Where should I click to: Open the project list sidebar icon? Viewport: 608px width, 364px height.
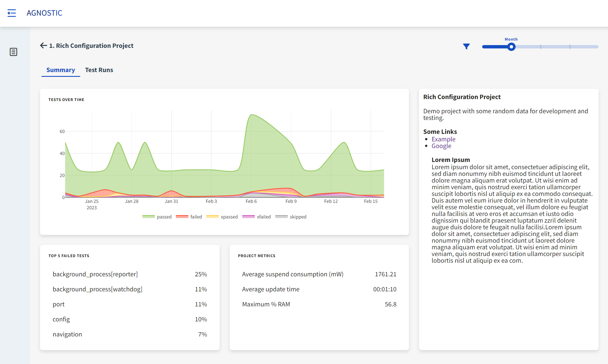pyautogui.click(x=13, y=52)
